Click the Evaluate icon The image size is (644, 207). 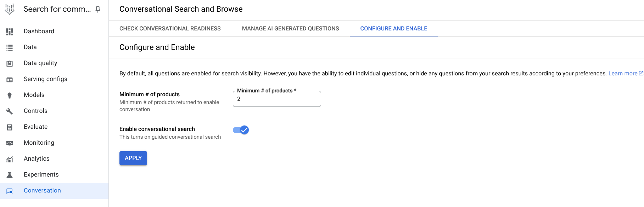[x=10, y=127]
